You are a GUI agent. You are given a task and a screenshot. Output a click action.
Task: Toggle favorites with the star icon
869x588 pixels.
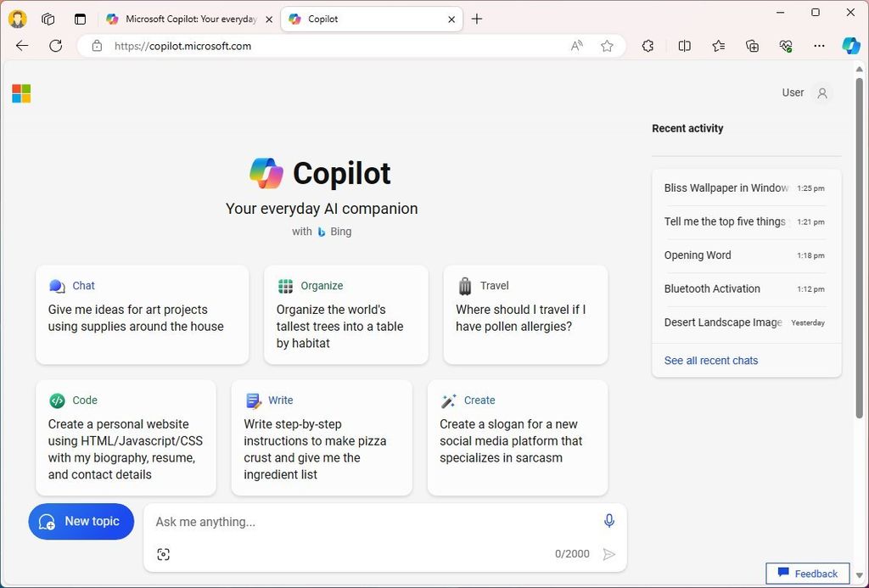point(607,46)
